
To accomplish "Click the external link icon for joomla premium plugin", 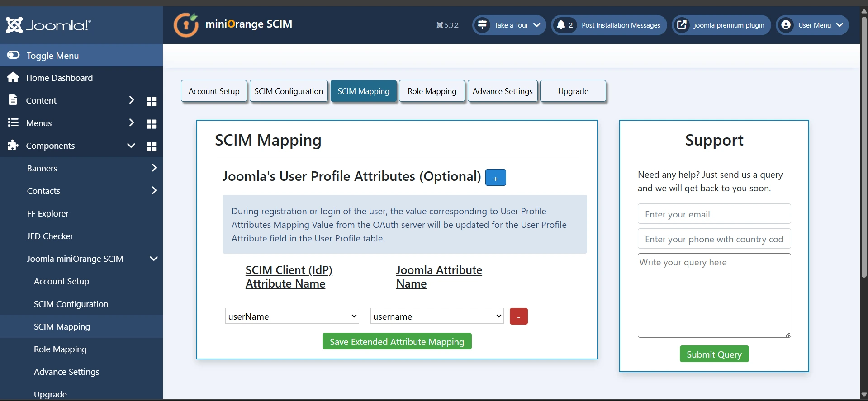I will click(682, 25).
